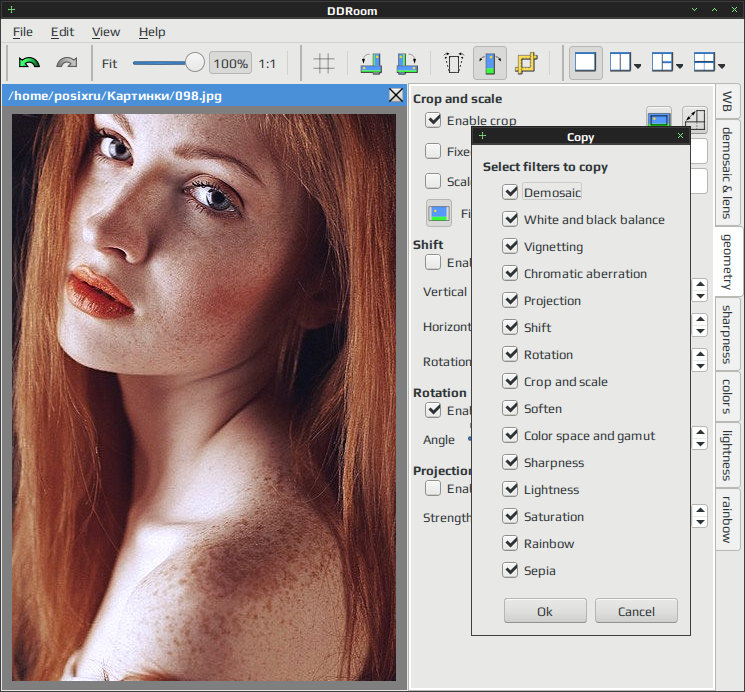This screenshot has width=745, height=692.
Task: Switch to single view layout
Action: coord(585,63)
